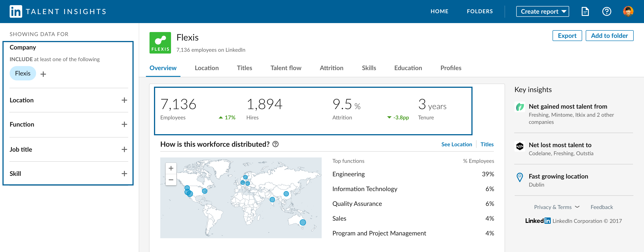
Task: Click the Flexis company logo
Action: tap(160, 43)
